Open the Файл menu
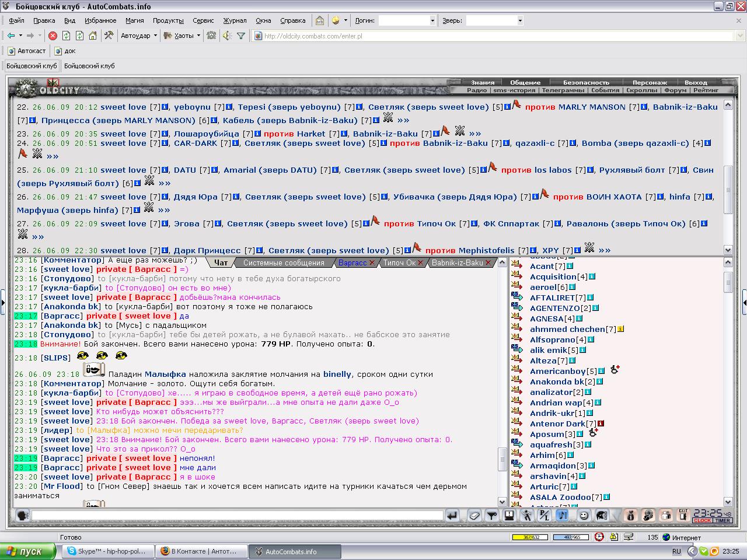This screenshot has width=747, height=560. pos(16,20)
